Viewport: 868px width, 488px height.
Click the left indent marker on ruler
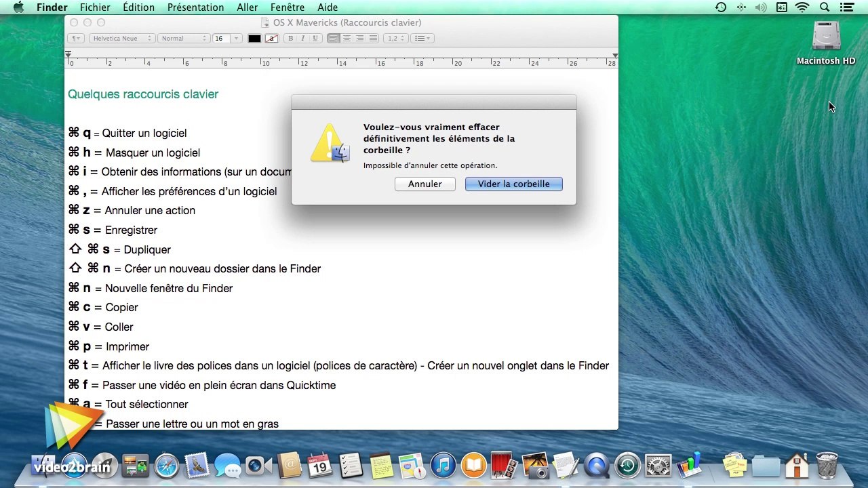coord(68,54)
